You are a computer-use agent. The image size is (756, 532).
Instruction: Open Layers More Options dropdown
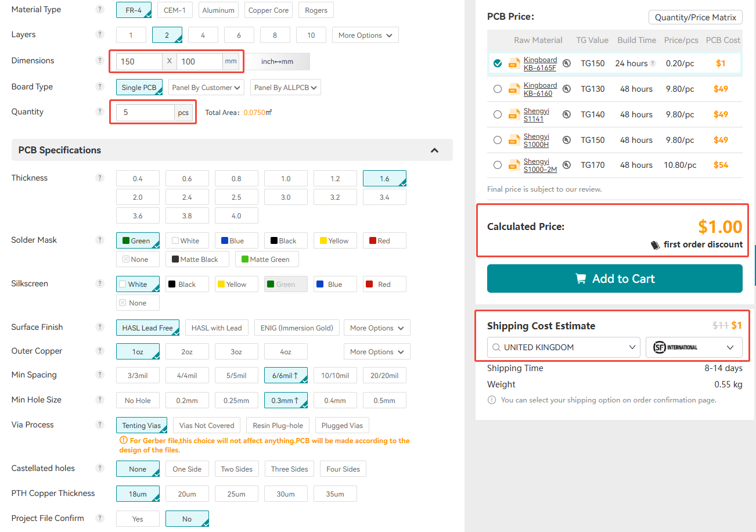click(365, 35)
